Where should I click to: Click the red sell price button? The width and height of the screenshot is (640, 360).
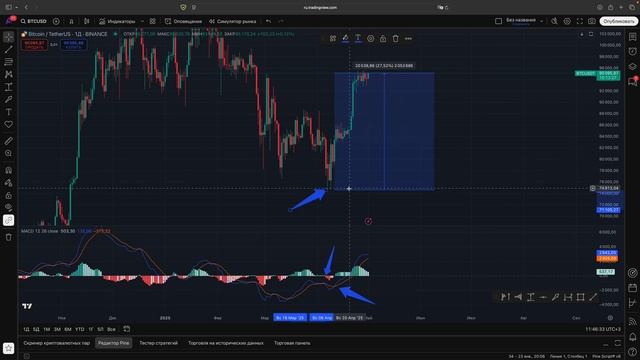click(x=34, y=44)
